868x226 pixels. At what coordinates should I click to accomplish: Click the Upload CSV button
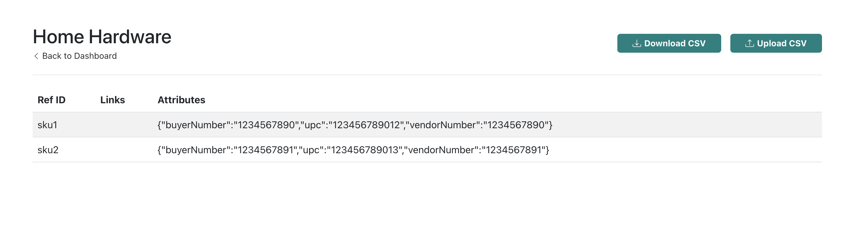[776, 43]
